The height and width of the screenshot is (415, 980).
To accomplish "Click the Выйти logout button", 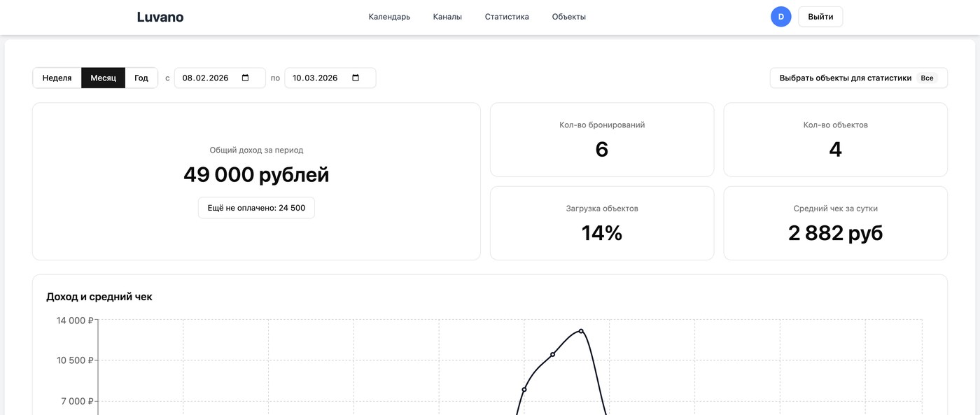I will tap(820, 17).
